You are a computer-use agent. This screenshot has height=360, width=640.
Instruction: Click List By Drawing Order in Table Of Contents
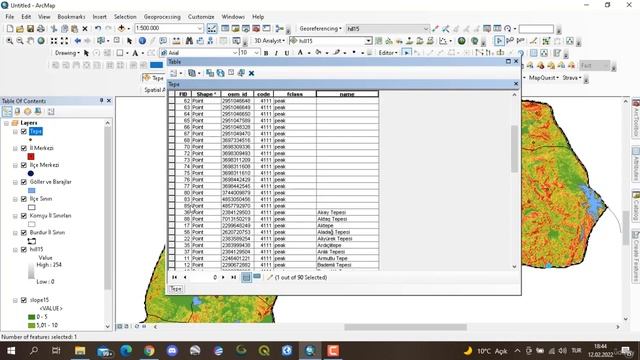7,111
